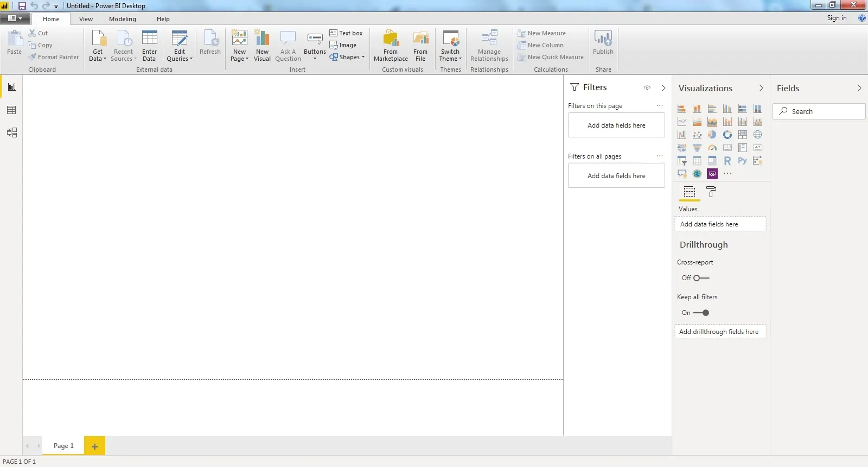Viewport: 868px width, 467px height.
Task: Expand the Buttons dropdown
Action: 315,46
